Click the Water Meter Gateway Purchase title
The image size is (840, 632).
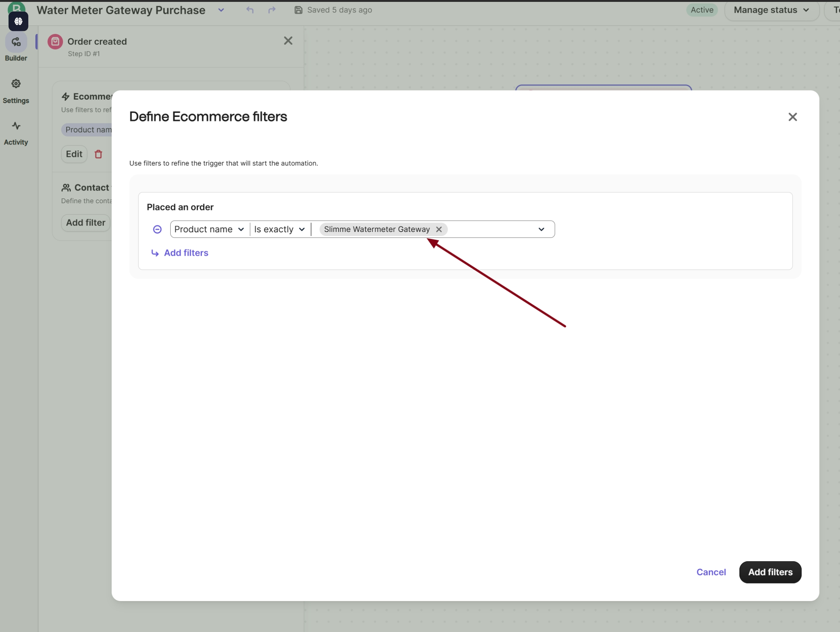click(121, 10)
